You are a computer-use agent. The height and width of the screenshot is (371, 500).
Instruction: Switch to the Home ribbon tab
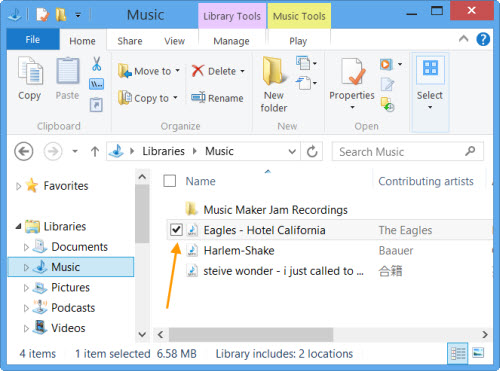pyautogui.click(x=82, y=41)
